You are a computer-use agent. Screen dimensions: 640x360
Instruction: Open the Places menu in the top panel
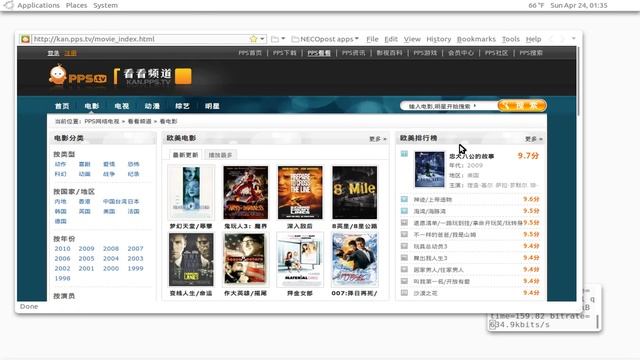(x=76, y=5)
